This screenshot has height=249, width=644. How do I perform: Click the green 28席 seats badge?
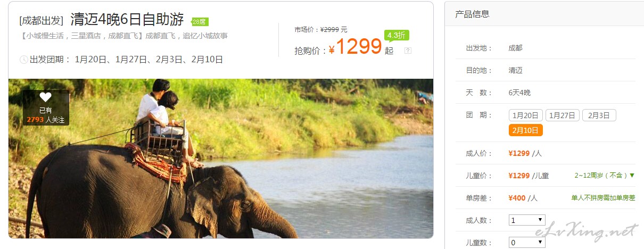[200, 22]
